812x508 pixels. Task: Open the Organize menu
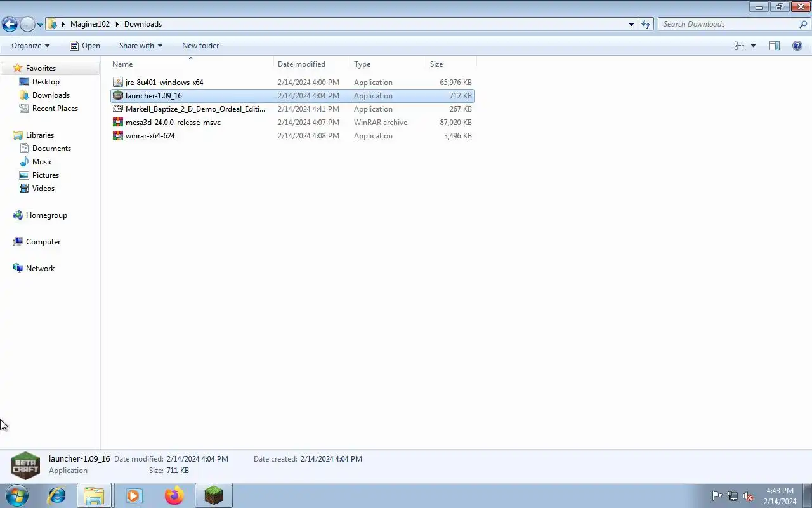(x=30, y=46)
